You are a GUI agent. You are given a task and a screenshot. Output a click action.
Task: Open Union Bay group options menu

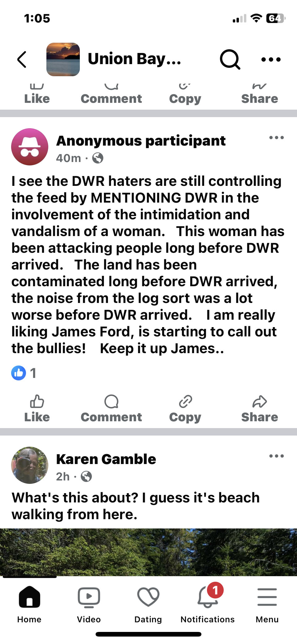pos(271,59)
